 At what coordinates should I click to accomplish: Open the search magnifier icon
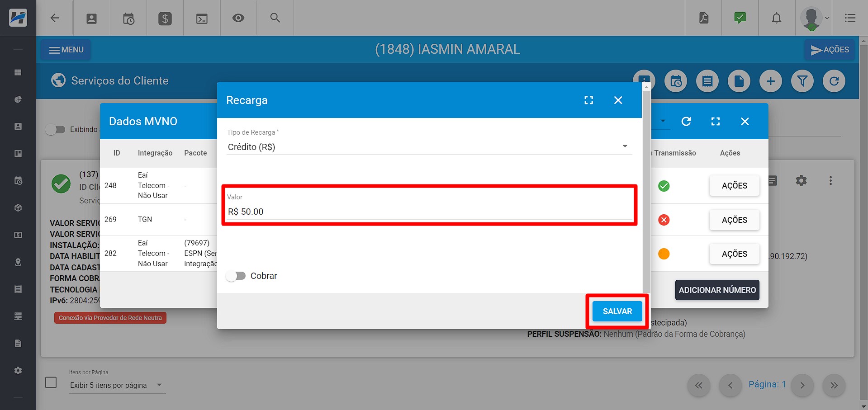(x=275, y=18)
